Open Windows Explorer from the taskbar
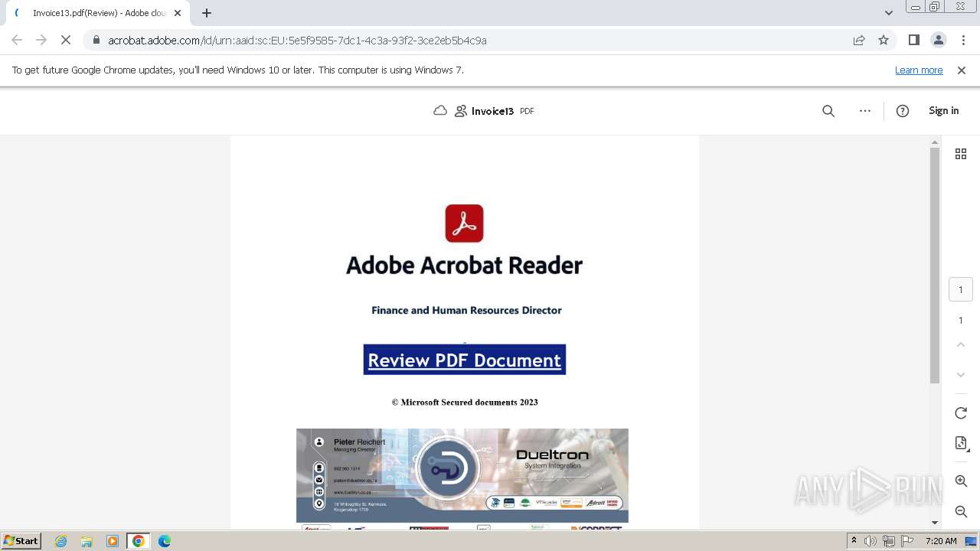The height and width of the screenshot is (551, 980). click(x=87, y=541)
